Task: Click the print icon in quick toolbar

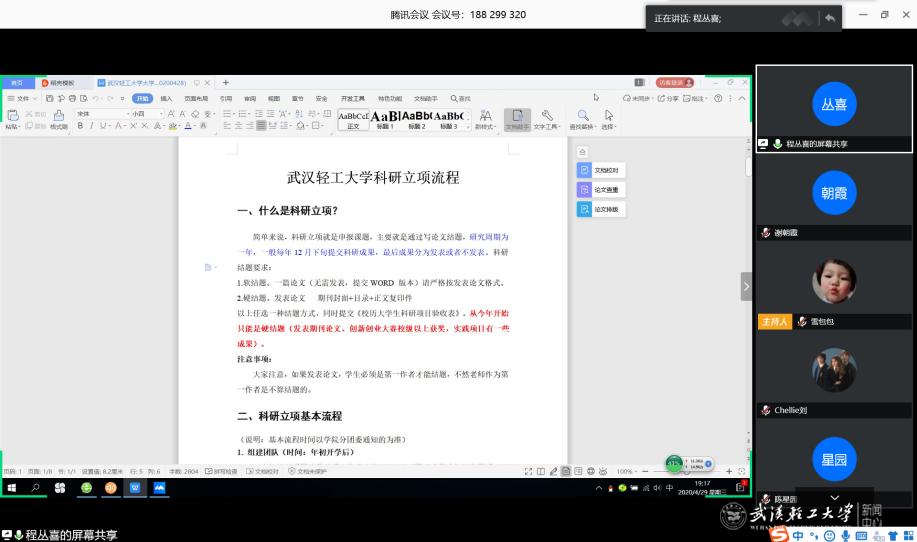Action: [x=73, y=98]
